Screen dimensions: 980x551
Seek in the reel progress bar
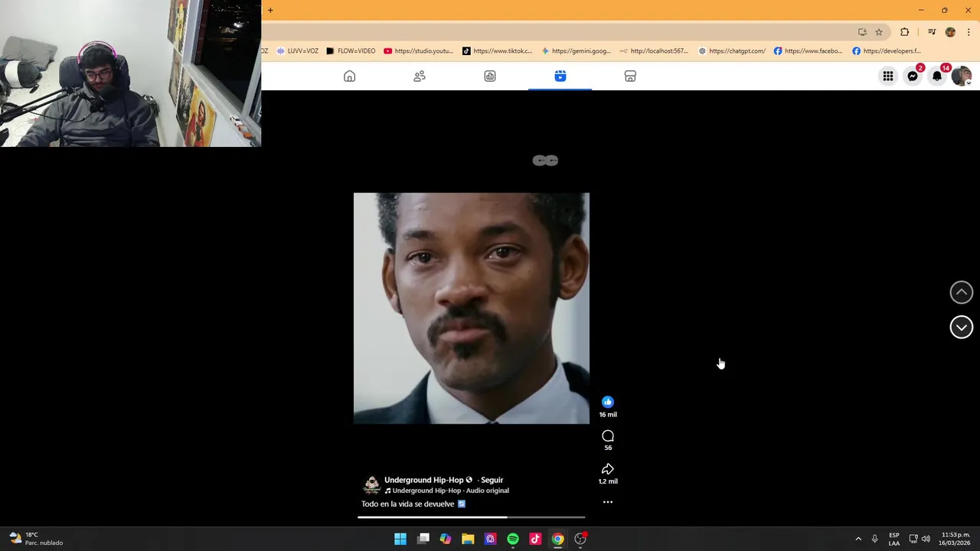[x=472, y=517]
